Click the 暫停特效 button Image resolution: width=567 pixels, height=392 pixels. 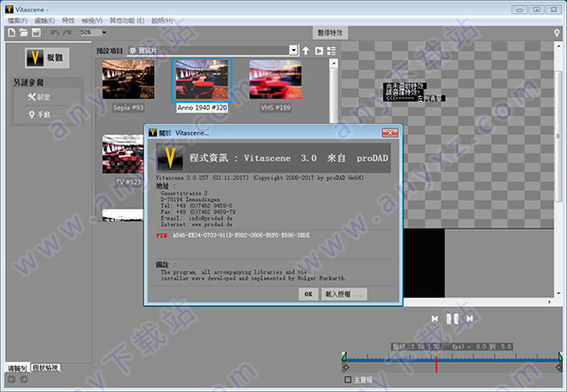(330, 33)
